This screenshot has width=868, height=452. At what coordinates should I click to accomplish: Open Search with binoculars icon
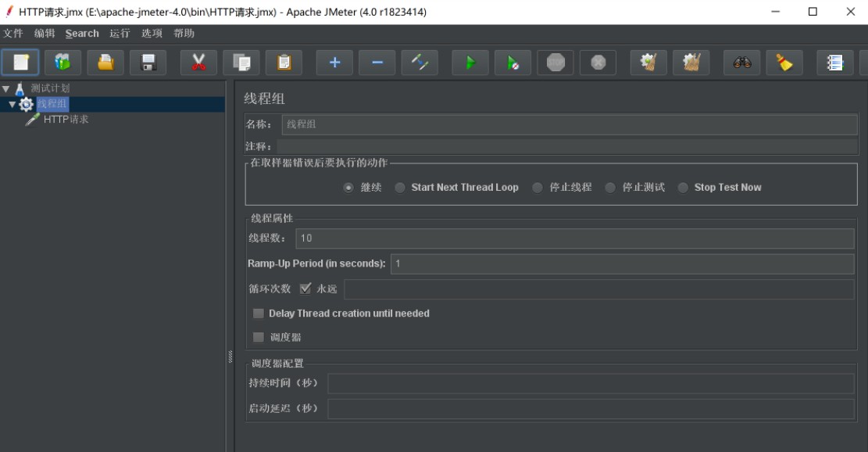coord(741,62)
